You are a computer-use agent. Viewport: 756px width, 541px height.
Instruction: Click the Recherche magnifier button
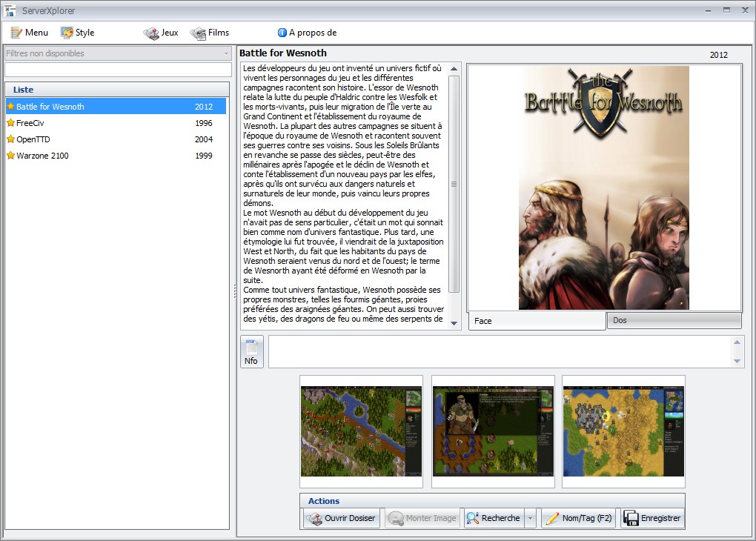point(494,518)
